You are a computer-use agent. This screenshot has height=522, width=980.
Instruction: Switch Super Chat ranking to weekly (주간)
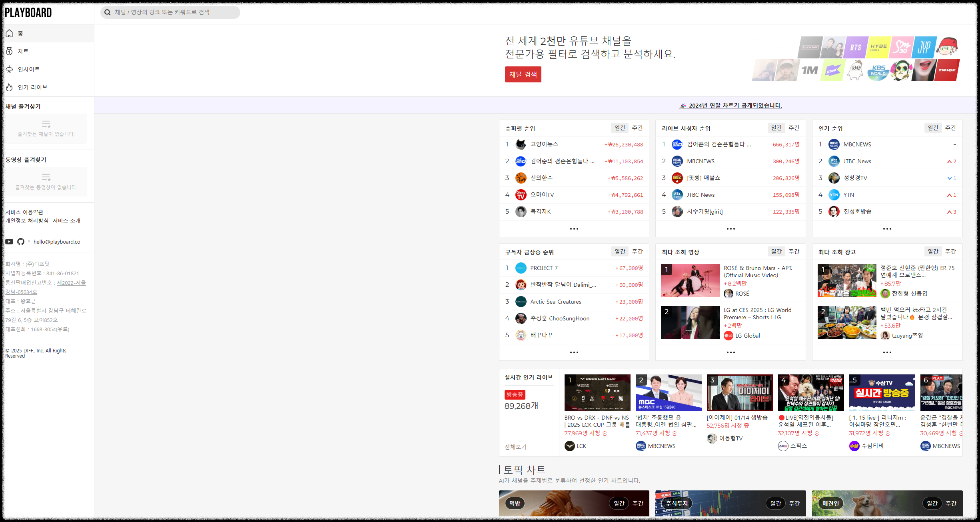tap(637, 128)
